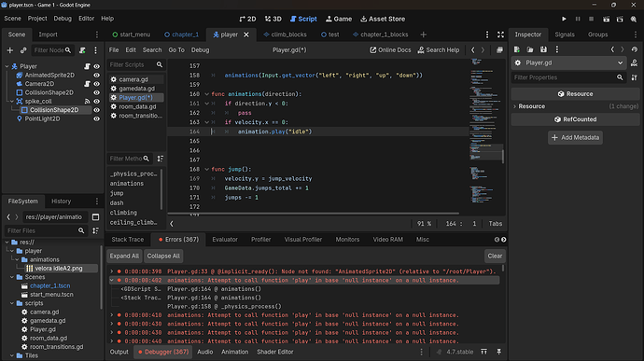This screenshot has height=361, width=644.
Task: Toggle visibility of the PointLight2D node
Action: [96, 118]
